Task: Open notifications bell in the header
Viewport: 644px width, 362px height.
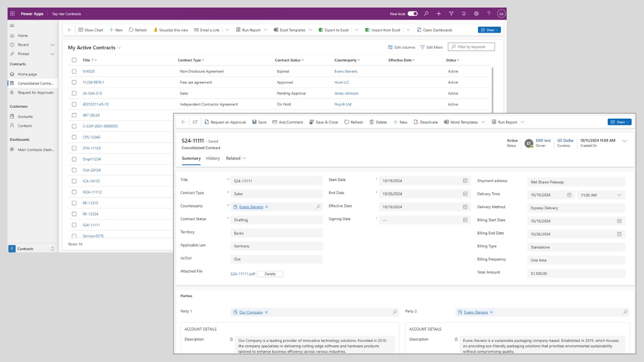Action: 464,14
